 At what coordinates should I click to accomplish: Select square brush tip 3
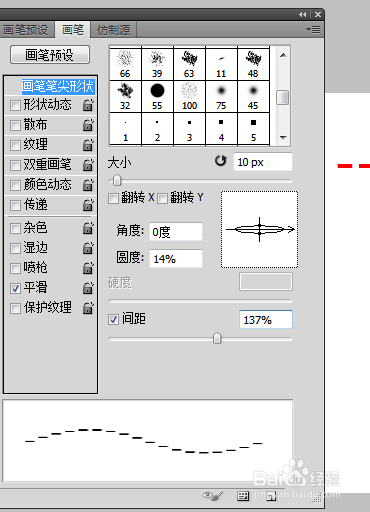189,129
